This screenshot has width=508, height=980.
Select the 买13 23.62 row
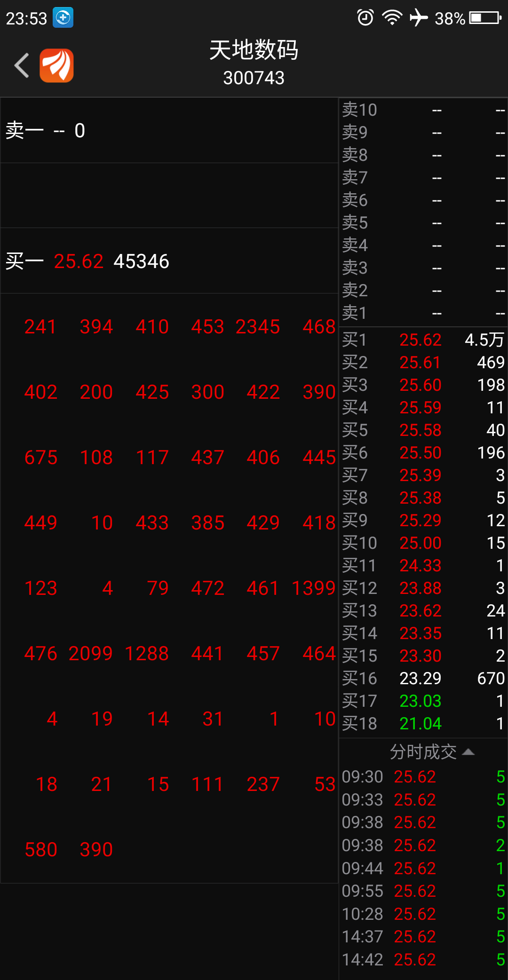pyautogui.click(x=423, y=610)
